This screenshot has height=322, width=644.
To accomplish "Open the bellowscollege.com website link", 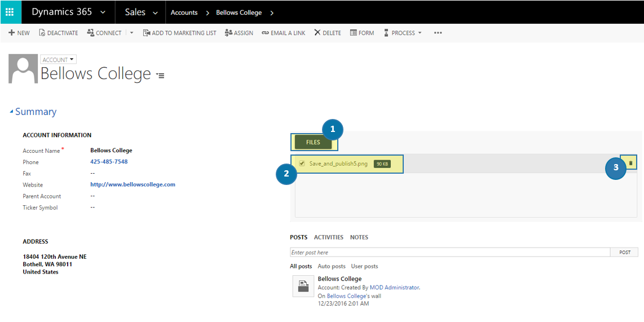I will coord(133,184).
